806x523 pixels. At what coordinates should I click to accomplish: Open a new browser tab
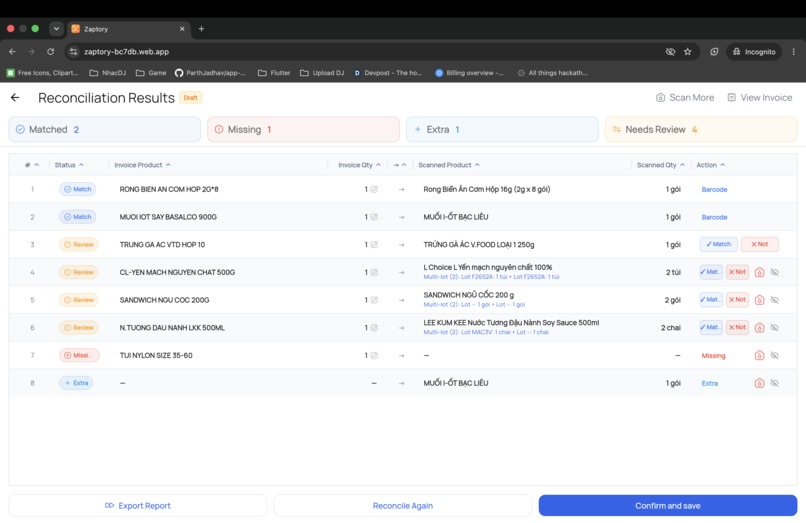(x=202, y=29)
